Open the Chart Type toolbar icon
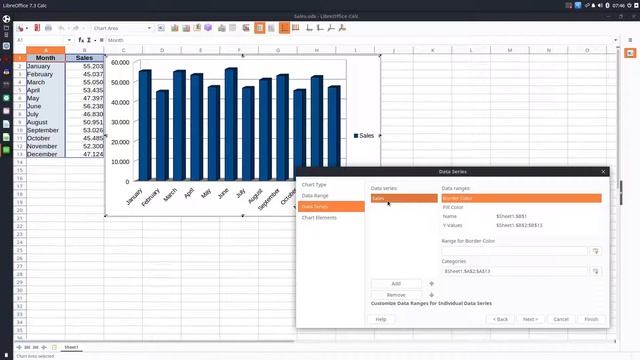Screen dimensions: 640x360 [x=175, y=28]
